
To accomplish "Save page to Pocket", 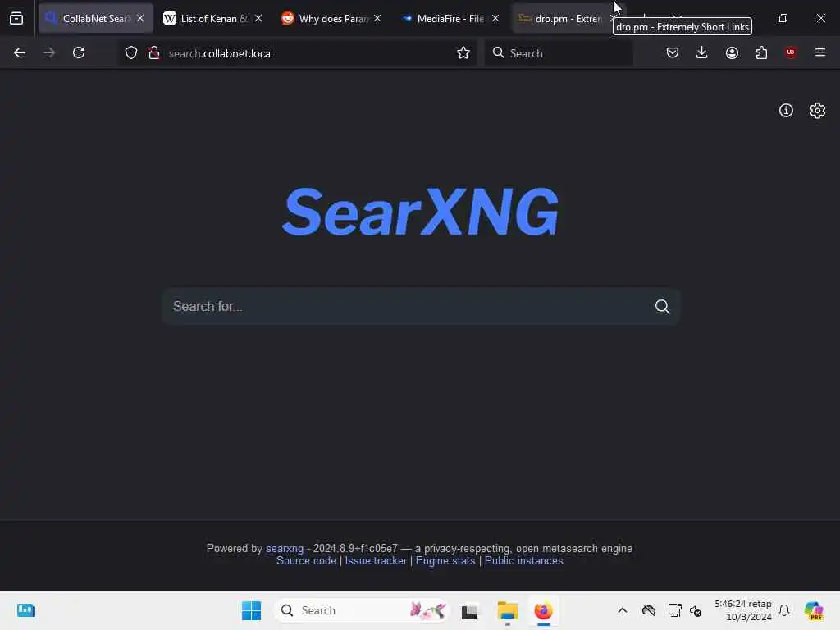I will [x=673, y=52].
